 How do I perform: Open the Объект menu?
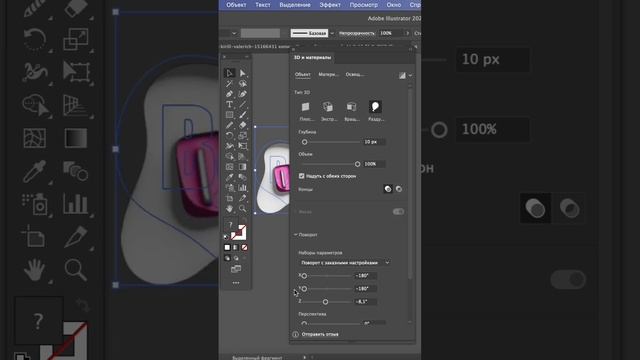236,5
